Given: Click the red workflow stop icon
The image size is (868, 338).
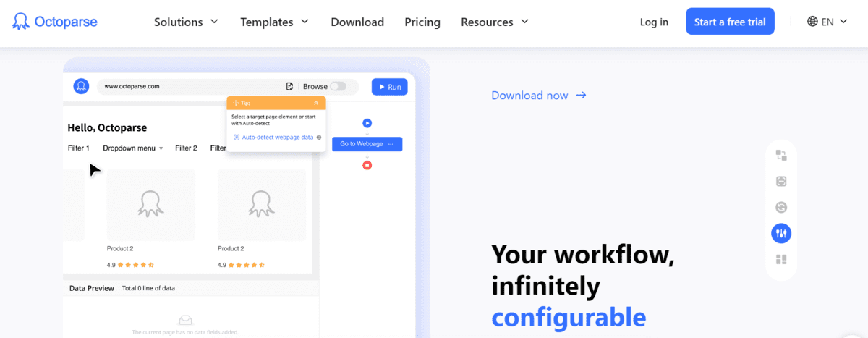Looking at the screenshot, I should tap(367, 165).
